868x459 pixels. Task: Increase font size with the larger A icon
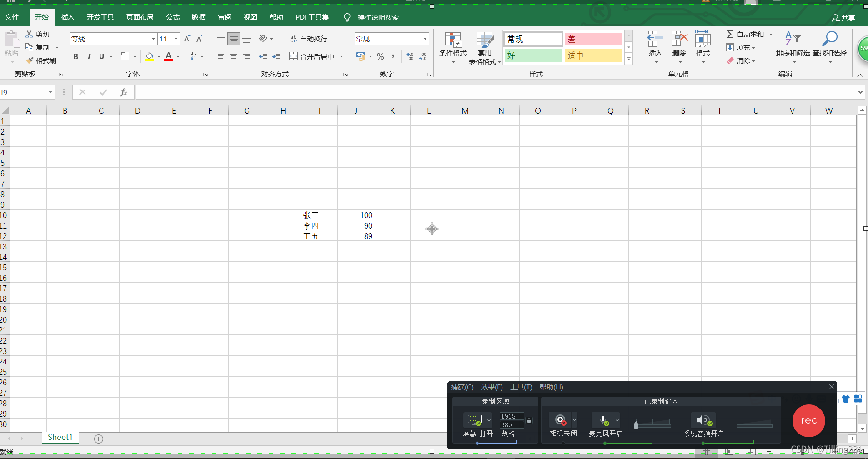click(187, 39)
